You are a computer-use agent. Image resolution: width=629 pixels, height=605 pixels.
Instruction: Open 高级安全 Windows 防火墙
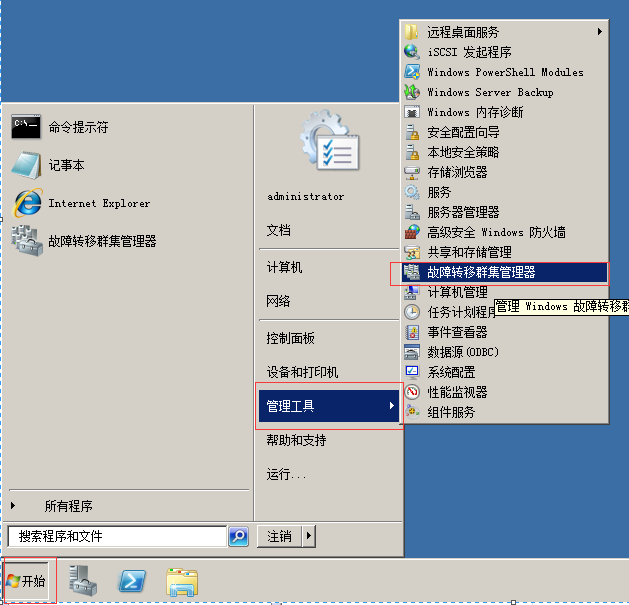point(496,232)
